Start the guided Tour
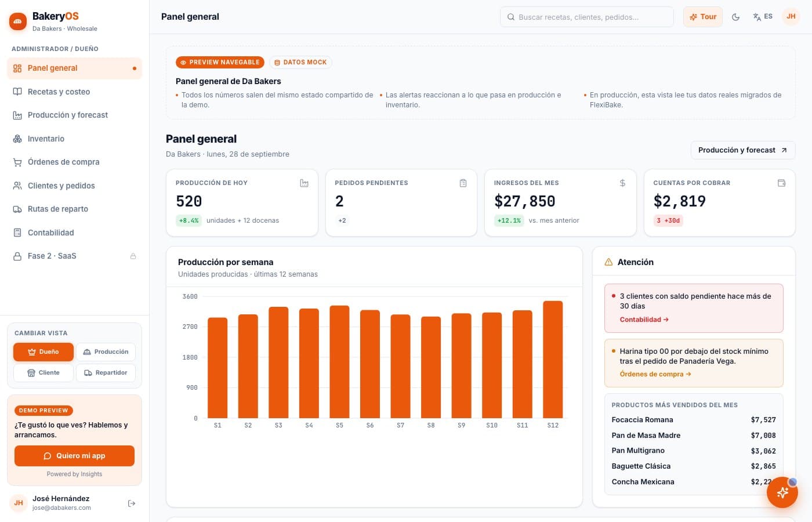 click(x=703, y=17)
